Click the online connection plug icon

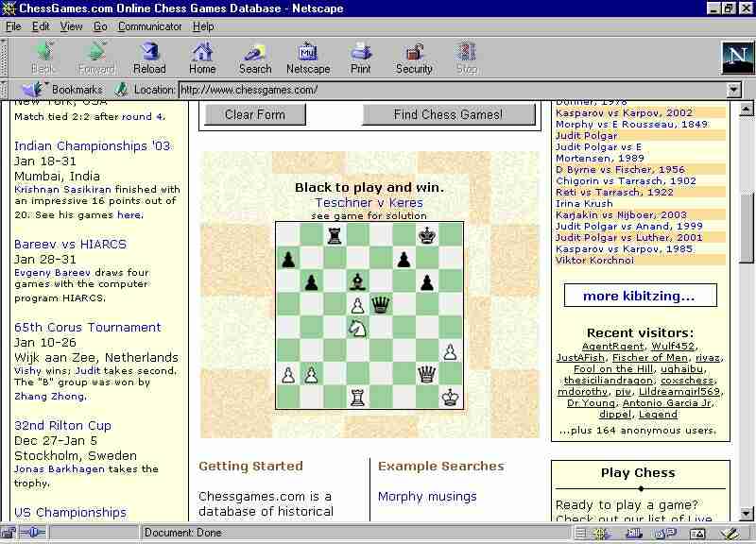[33, 533]
